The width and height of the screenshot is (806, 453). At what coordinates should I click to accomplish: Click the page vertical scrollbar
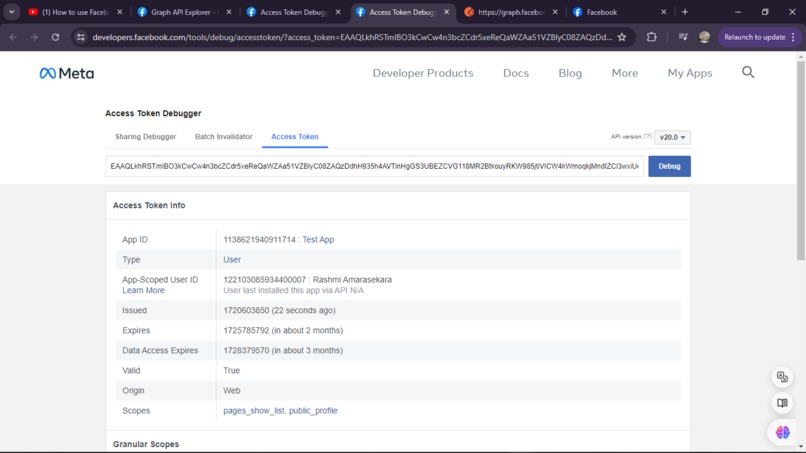800,162
